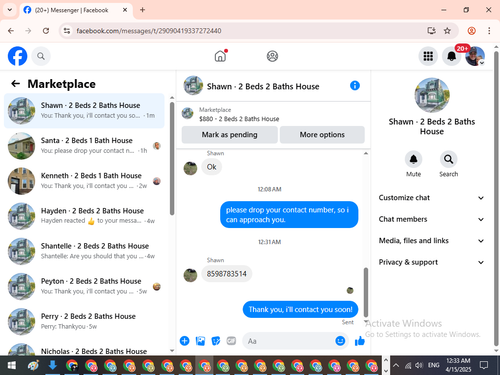
Task: Open account profile picture menu
Action: [x=475, y=56]
